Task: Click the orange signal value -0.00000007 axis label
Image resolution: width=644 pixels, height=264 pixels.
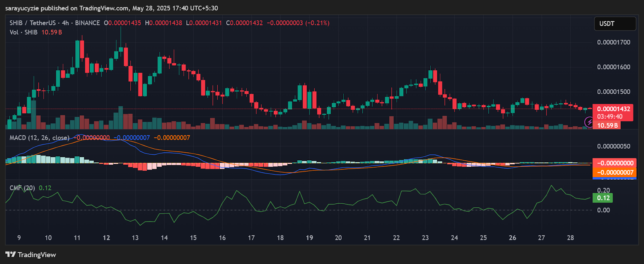Action: pos(615,172)
